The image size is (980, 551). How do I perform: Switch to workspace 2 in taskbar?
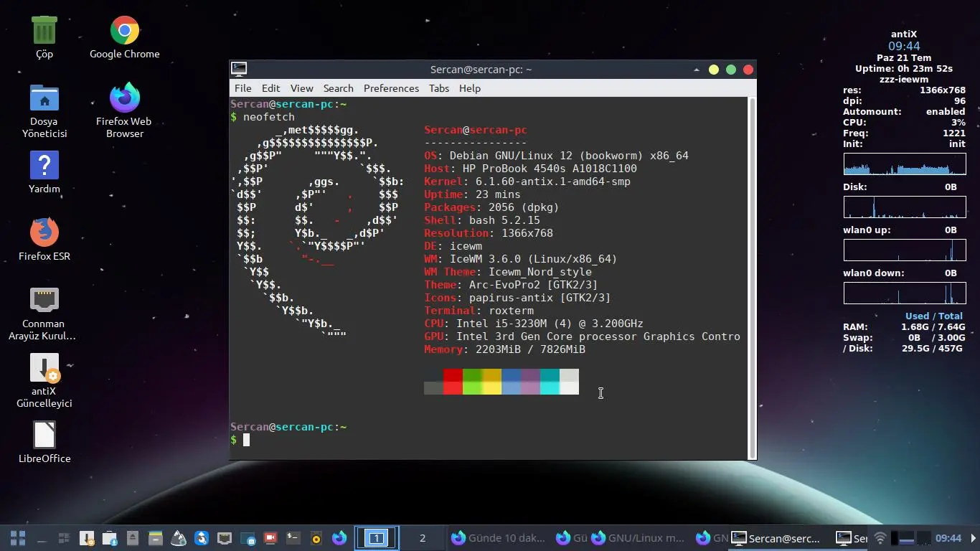(x=422, y=538)
